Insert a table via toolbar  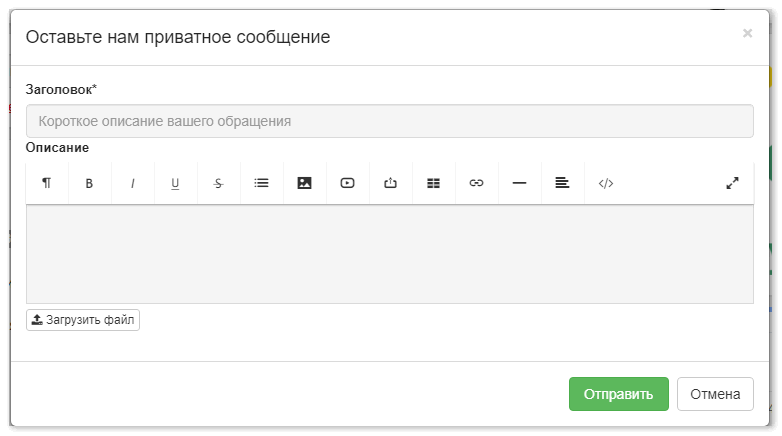click(433, 183)
